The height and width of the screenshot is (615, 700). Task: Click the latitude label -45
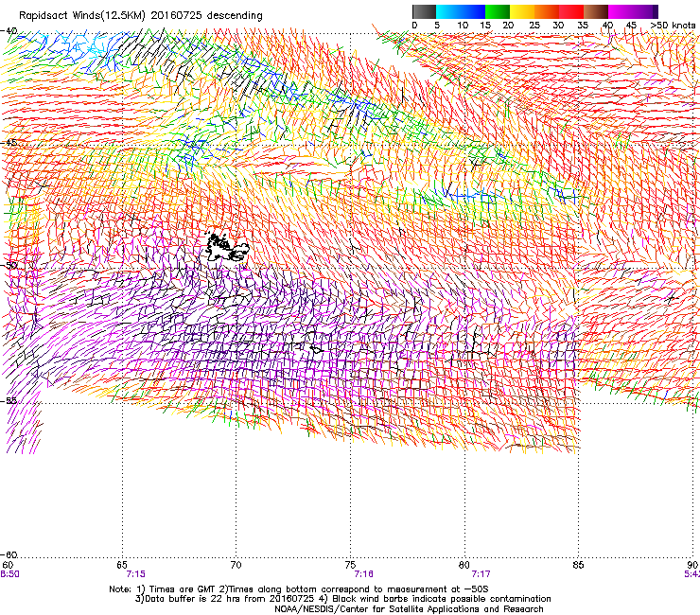[9, 143]
